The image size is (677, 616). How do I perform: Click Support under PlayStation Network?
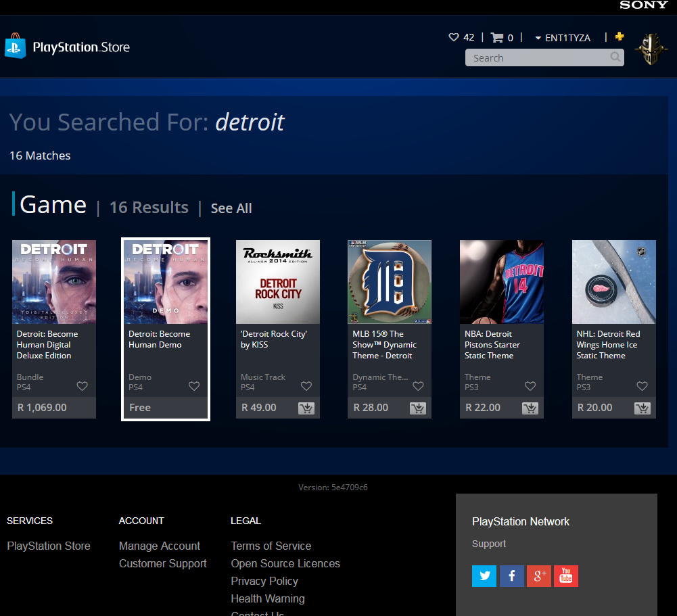[x=489, y=544]
